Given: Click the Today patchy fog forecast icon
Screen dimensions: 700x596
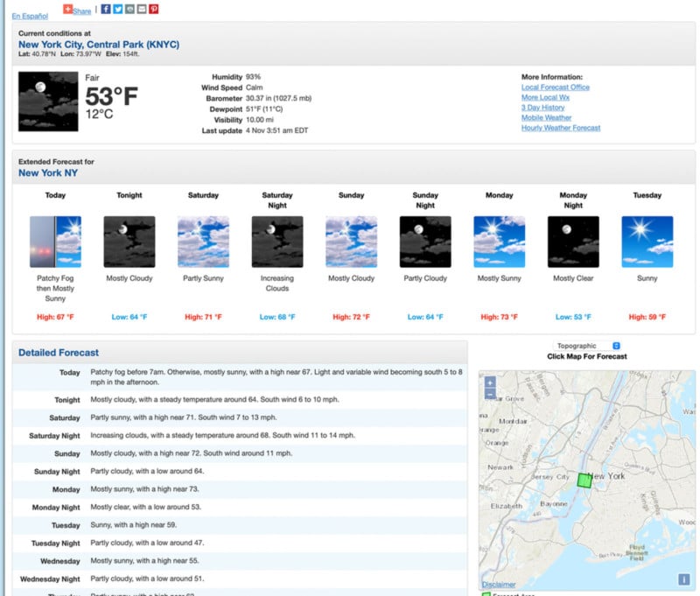Looking at the screenshot, I should pyautogui.click(x=55, y=242).
